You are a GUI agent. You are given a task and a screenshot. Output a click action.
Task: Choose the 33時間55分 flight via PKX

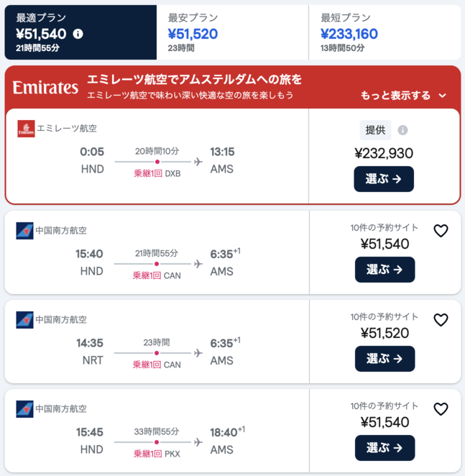point(385,448)
